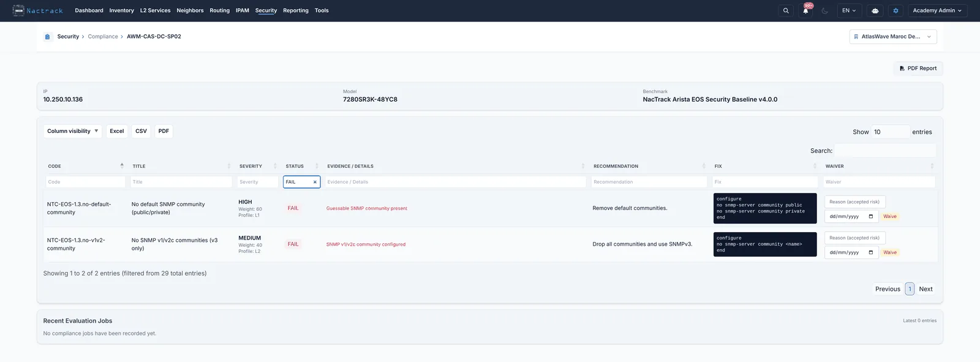Sort by the WAIVER column arrows

[932, 166]
